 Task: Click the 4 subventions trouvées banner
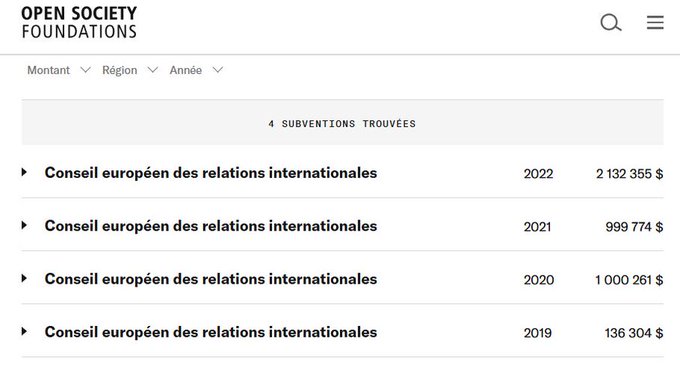coord(342,124)
